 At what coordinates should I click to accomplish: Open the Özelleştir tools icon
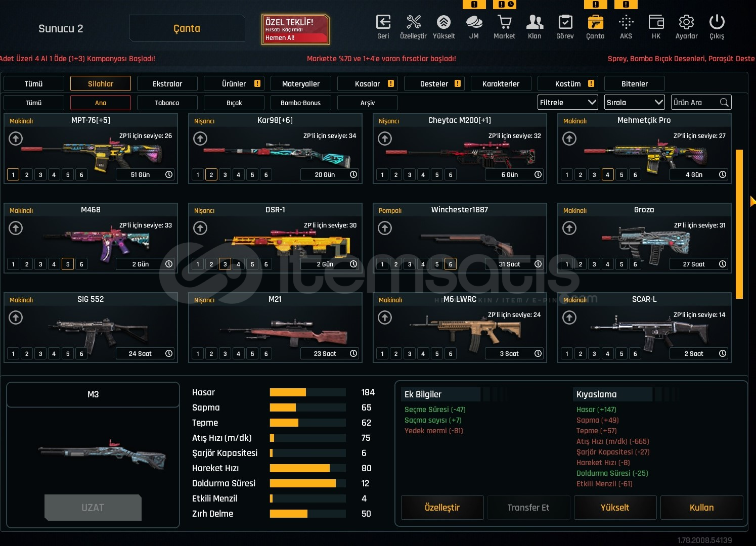click(414, 22)
